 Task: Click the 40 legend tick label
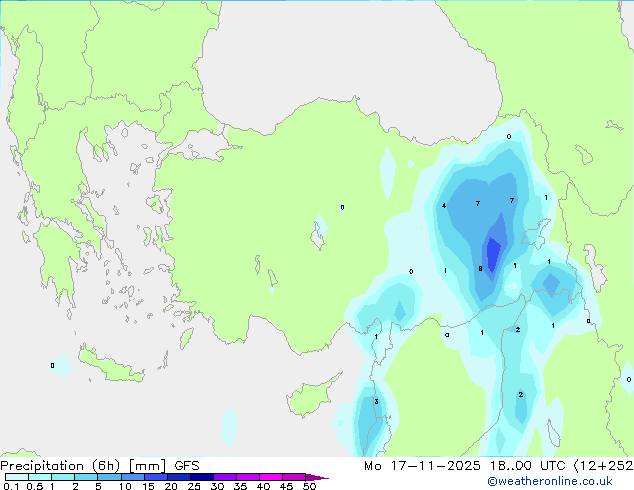pos(263,486)
